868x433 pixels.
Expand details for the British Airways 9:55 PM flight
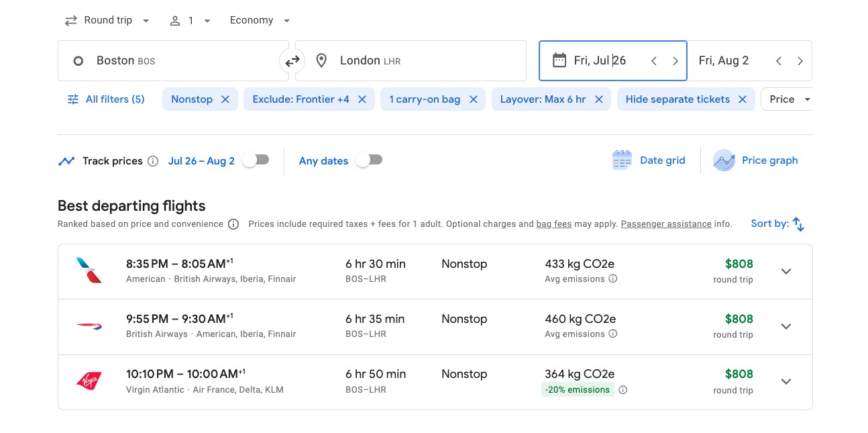pyautogui.click(x=785, y=326)
